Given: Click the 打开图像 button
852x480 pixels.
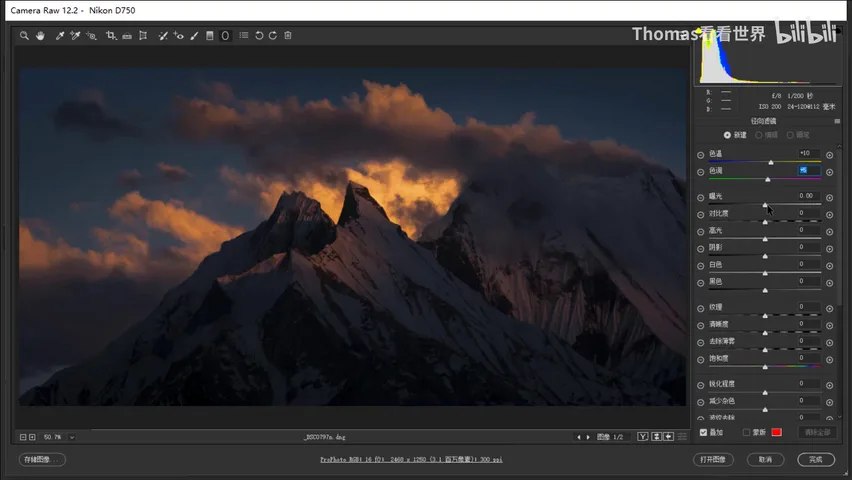Looking at the screenshot, I should [x=713, y=459].
